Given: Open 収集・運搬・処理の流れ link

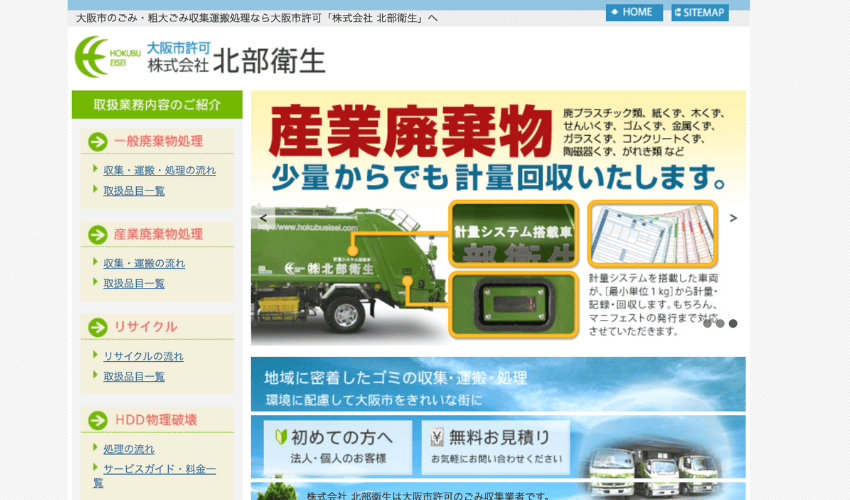Looking at the screenshot, I should click(159, 170).
